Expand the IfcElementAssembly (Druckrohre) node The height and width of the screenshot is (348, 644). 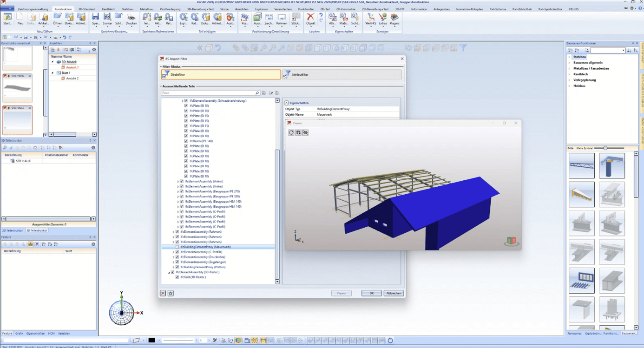coord(173,257)
